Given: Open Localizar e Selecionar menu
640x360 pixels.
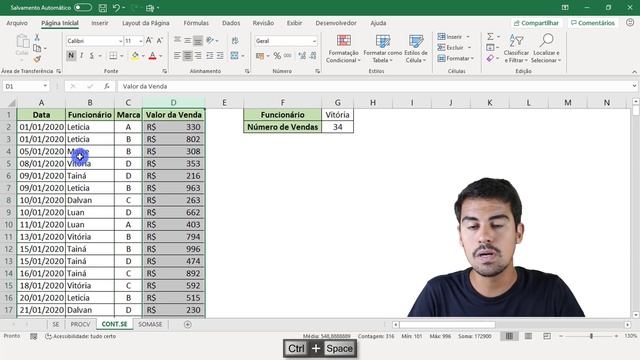Looking at the screenshot, I should (546, 49).
